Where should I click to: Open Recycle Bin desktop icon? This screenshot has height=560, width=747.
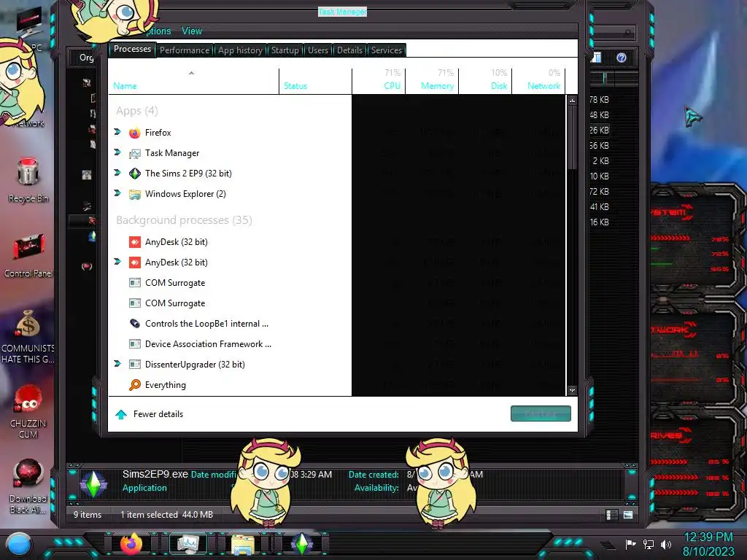28,181
